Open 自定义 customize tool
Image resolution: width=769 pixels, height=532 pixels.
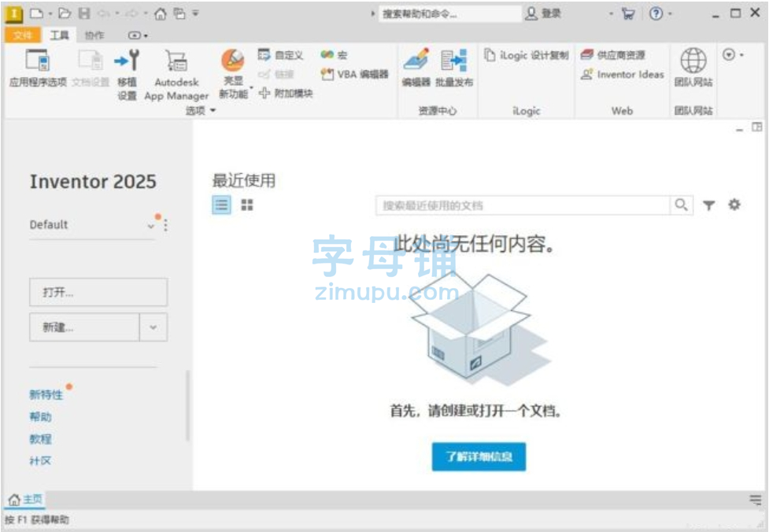click(x=280, y=55)
